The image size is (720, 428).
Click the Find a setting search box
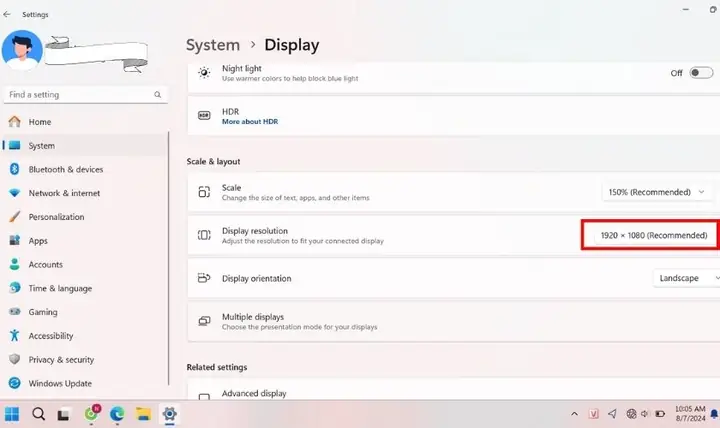click(85, 95)
